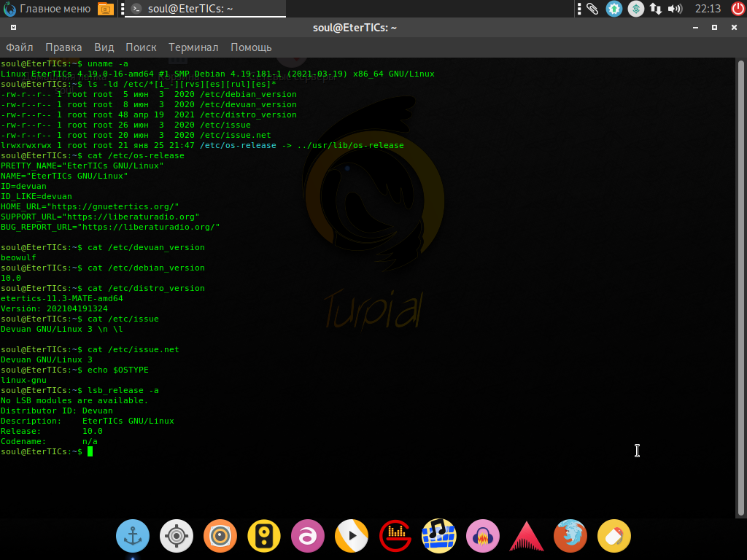Image resolution: width=747 pixels, height=560 pixels.
Task: Click the etertics-11.3-MATE-amd64 output line
Action: [x=61, y=298]
